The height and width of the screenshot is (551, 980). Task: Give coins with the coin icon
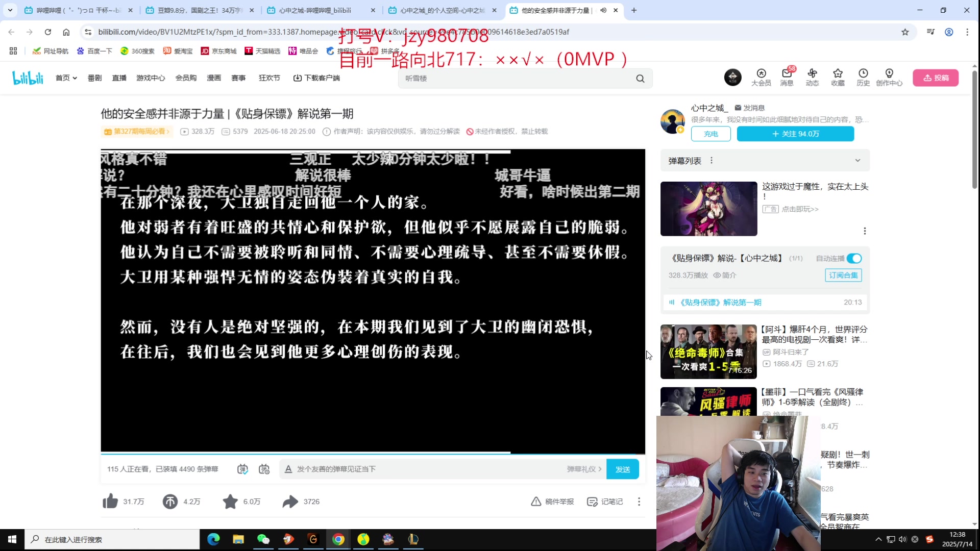pyautogui.click(x=170, y=502)
